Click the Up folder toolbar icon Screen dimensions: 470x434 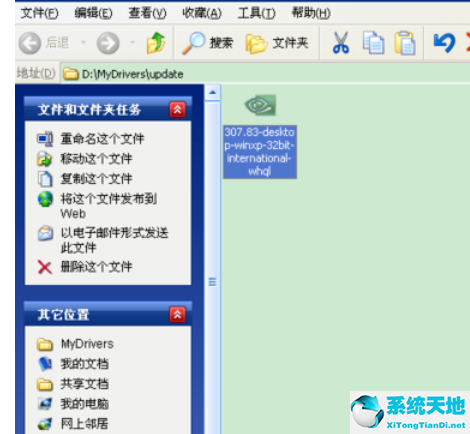[x=156, y=43]
